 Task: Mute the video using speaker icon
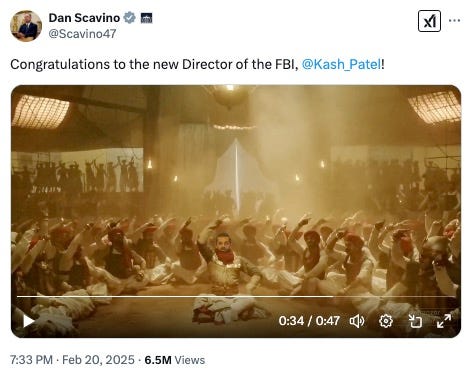point(357,321)
